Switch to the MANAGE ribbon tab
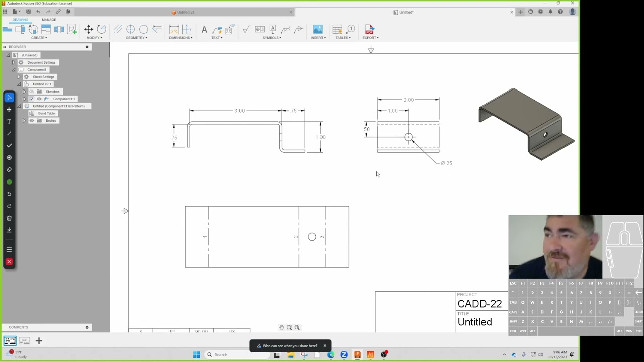Viewport: 644px width, 362px height. pyautogui.click(x=49, y=20)
